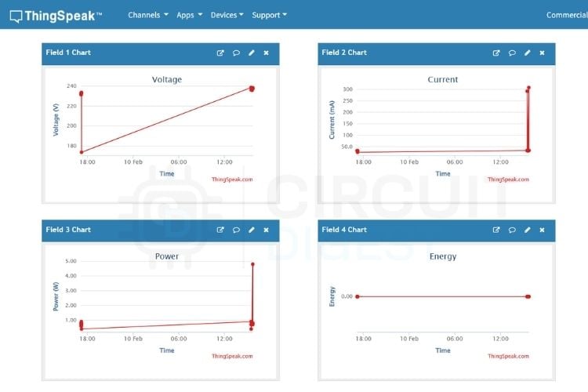The width and height of the screenshot is (588, 392).
Task: Click the Field 4 Chart header label
Action: click(344, 230)
